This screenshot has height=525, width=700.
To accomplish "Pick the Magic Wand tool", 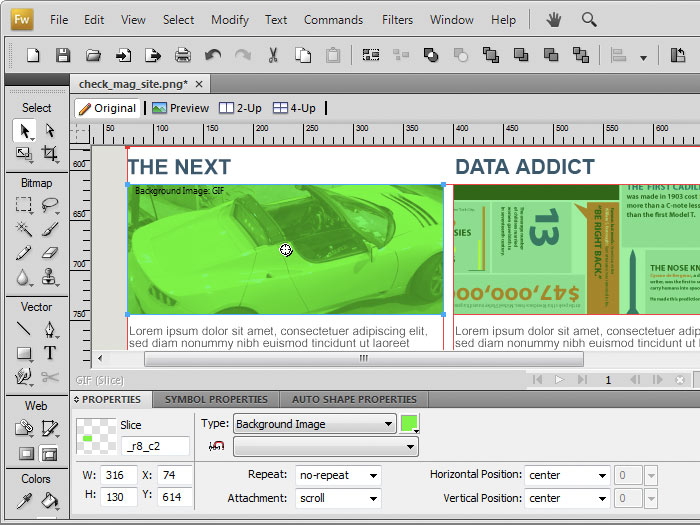I will pos(24,229).
